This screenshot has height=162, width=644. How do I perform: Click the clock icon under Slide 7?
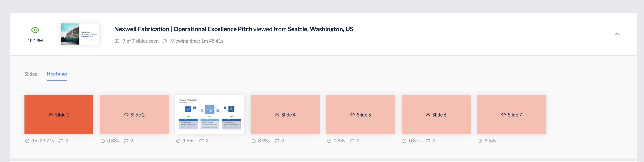480,141
